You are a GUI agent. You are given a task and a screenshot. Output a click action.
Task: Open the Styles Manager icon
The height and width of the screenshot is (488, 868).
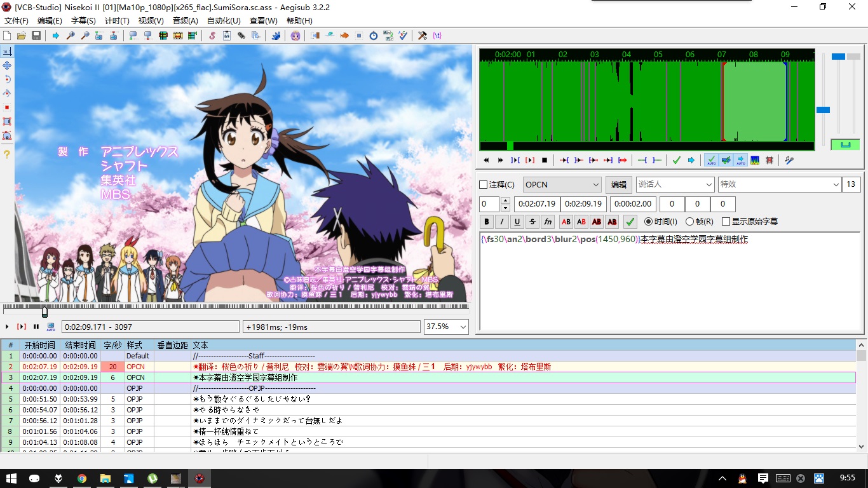tap(212, 36)
